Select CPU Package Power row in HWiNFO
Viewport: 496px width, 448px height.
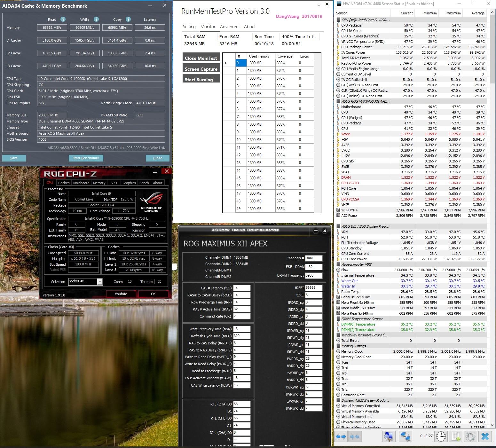[411, 47]
